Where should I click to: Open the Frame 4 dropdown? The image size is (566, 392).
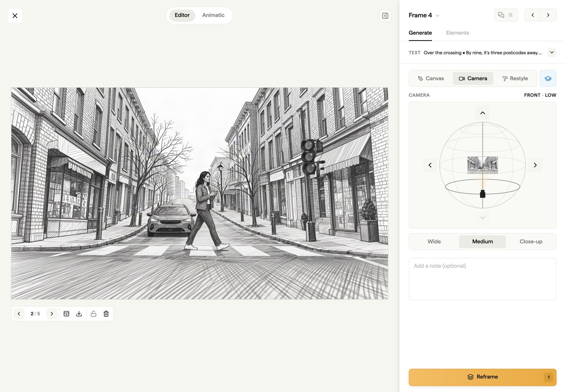(424, 15)
